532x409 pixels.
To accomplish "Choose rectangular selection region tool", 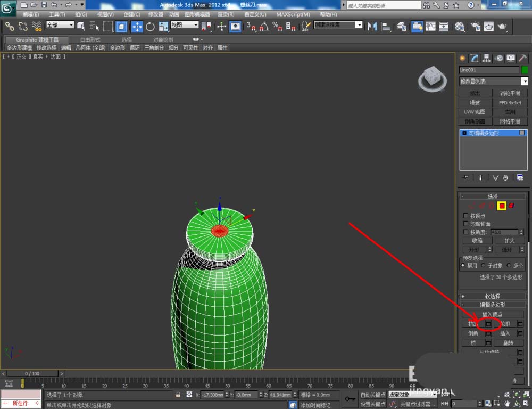I will (x=108, y=26).
